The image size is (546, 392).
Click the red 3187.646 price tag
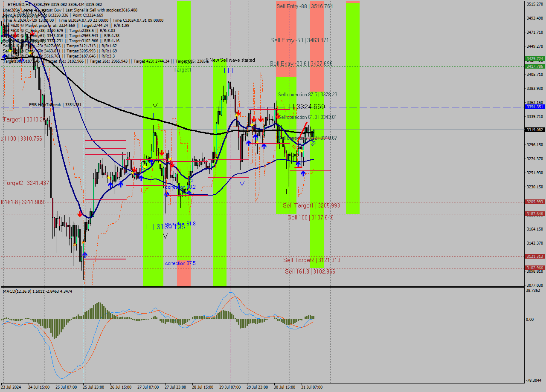[x=534, y=214]
